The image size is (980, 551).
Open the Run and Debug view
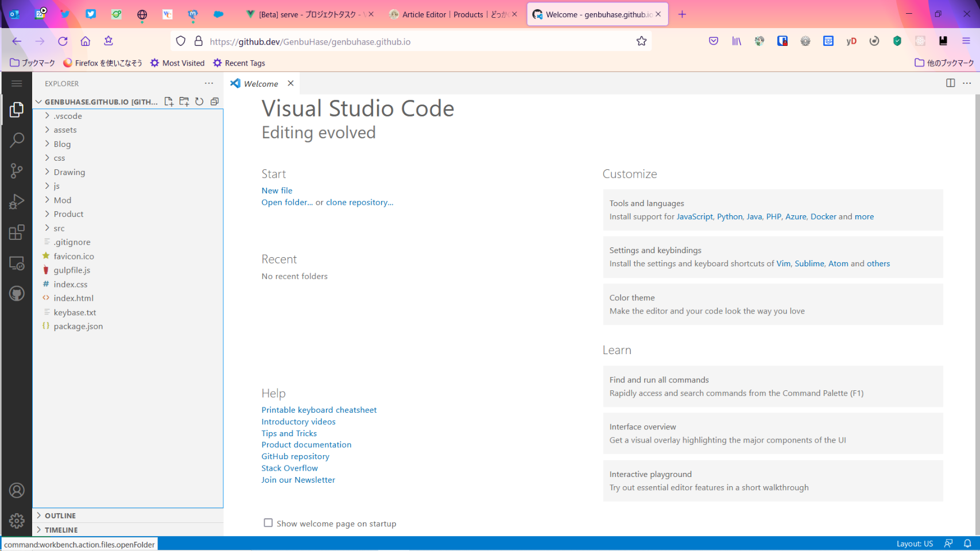pos(17,201)
